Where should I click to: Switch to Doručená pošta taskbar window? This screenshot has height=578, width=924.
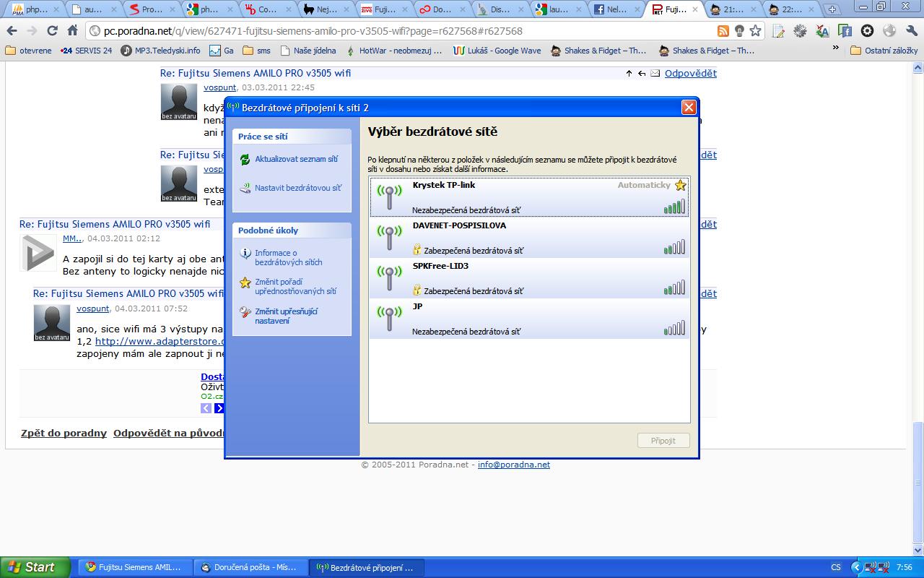coord(251,567)
